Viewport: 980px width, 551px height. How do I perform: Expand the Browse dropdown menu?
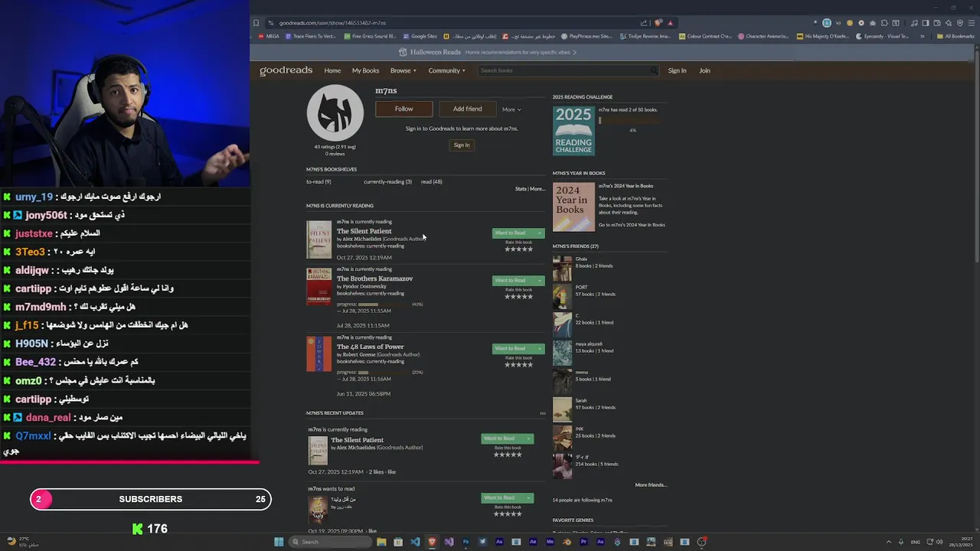click(x=403, y=70)
